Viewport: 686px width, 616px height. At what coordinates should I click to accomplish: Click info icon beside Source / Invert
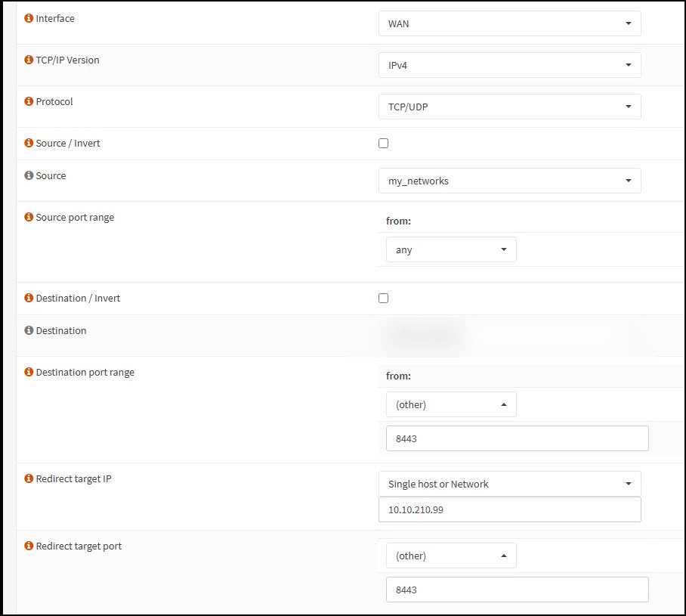click(x=29, y=144)
